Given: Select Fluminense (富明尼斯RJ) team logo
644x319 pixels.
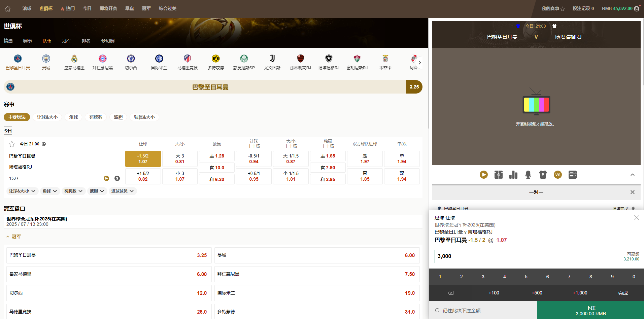Looking at the screenshot, I should [x=357, y=59].
